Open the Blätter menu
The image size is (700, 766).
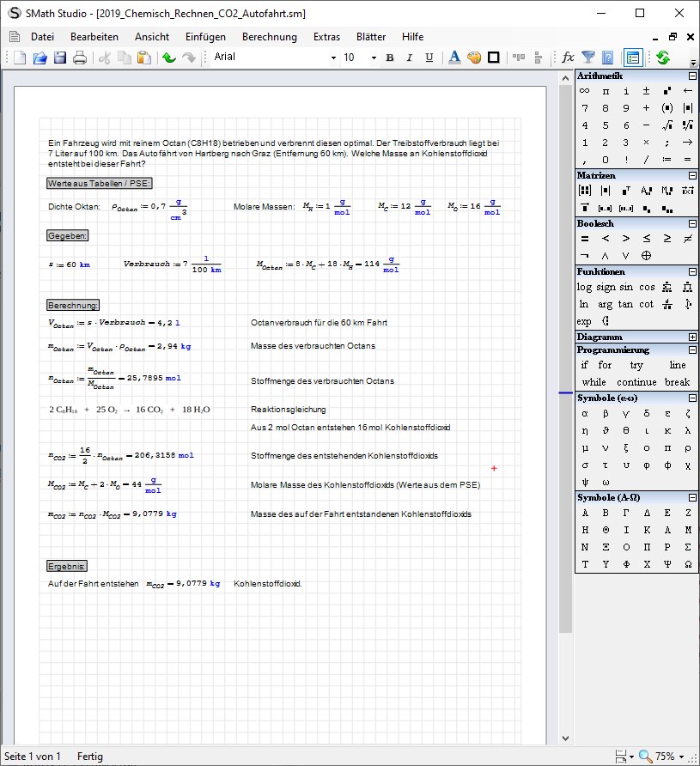click(x=371, y=37)
